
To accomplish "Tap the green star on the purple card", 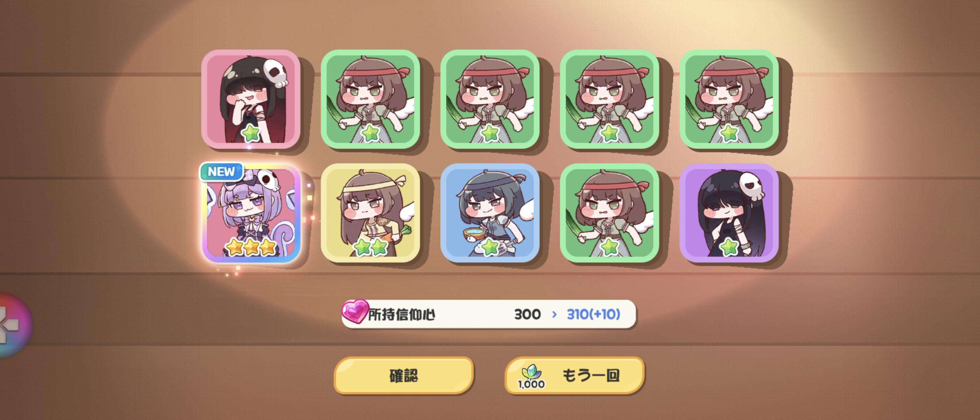I will click(729, 247).
